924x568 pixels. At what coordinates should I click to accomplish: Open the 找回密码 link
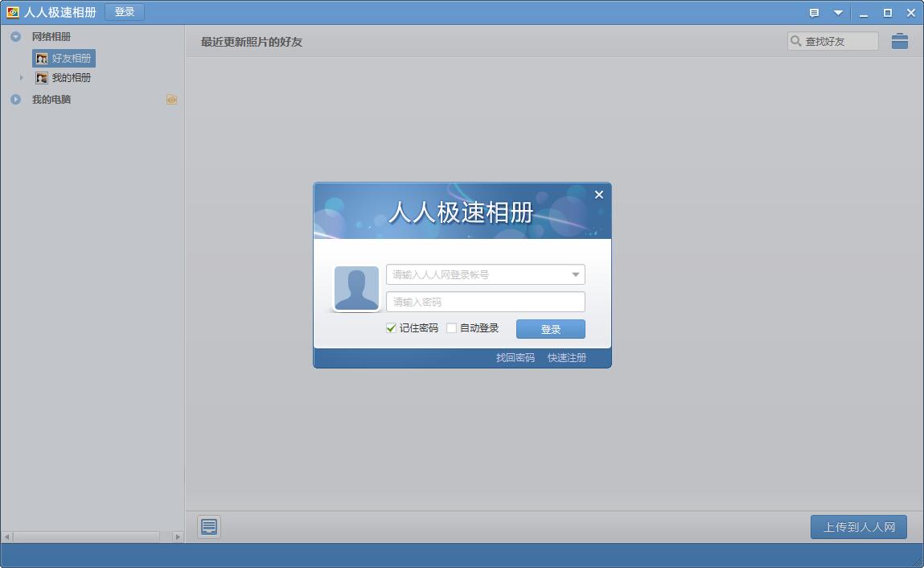coord(515,357)
